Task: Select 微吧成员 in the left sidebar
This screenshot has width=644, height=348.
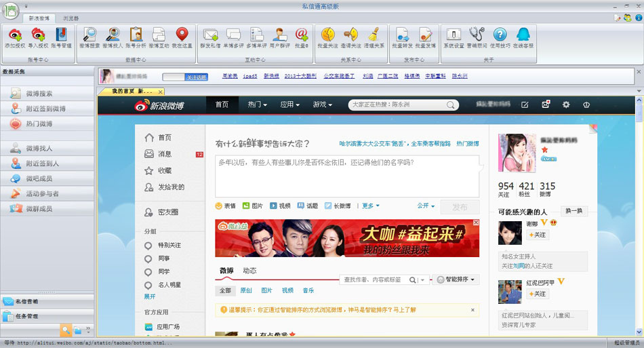Action: pyautogui.click(x=47, y=178)
